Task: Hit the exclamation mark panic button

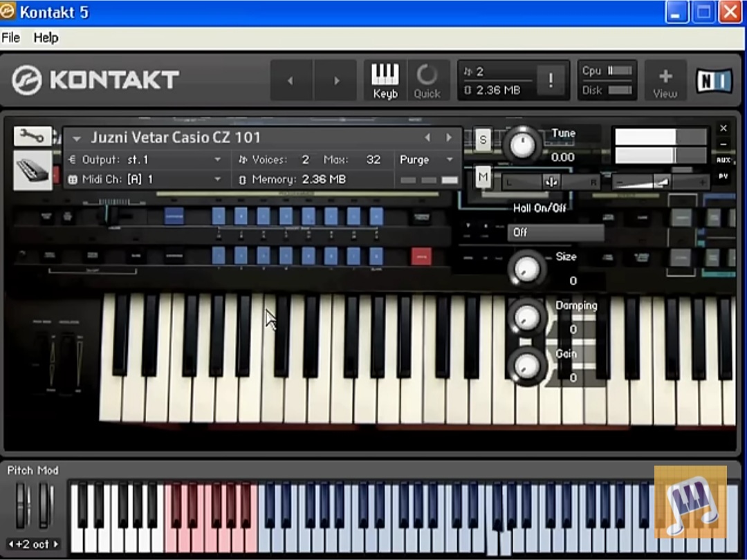Action: [x=551, y=80]
